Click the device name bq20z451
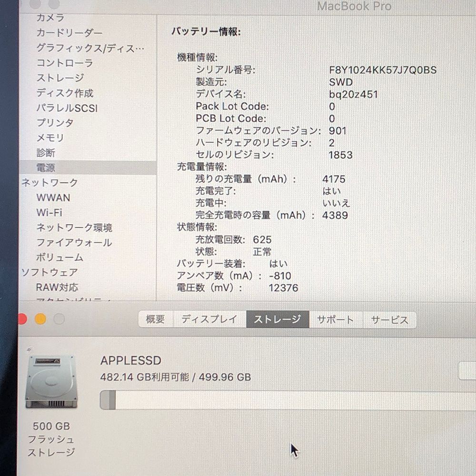The height and width of the screenshot is (476, 476). tap(353, 94)
